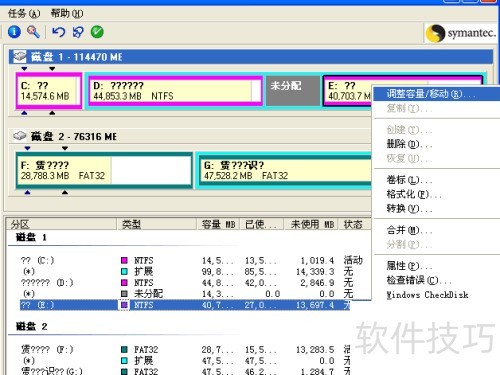500x375 pixels.
Task: Click the green apply checkmark icon
Action: click(97, 32)
